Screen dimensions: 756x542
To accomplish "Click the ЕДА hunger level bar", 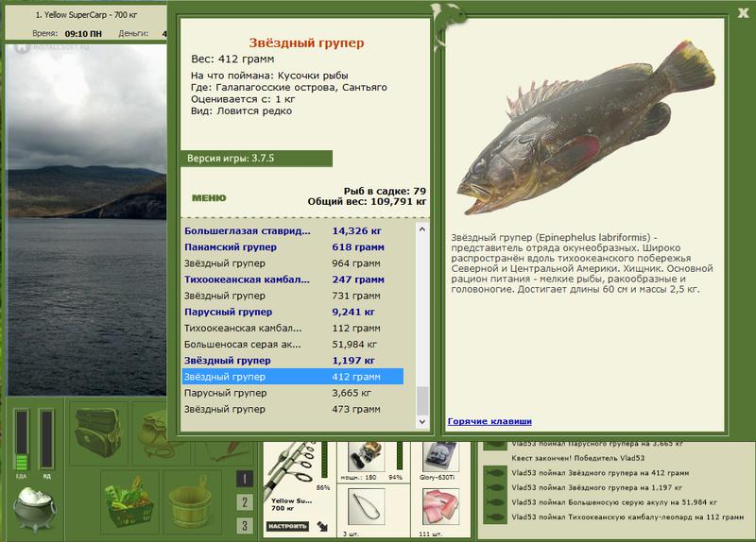I will [x=21, y=439].
